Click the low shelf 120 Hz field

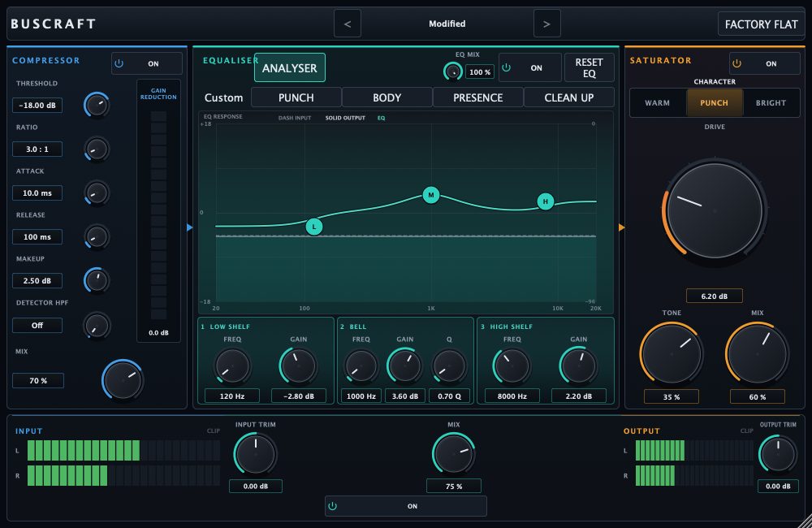[232, 396]
